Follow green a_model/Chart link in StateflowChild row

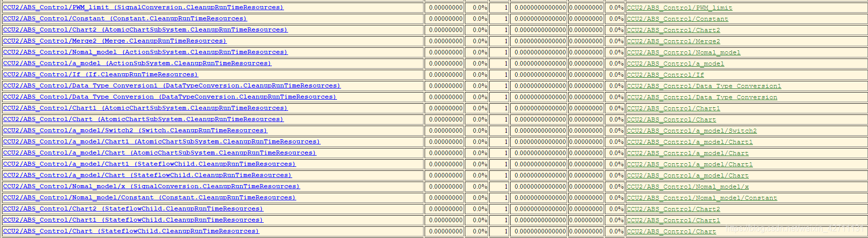688,176
